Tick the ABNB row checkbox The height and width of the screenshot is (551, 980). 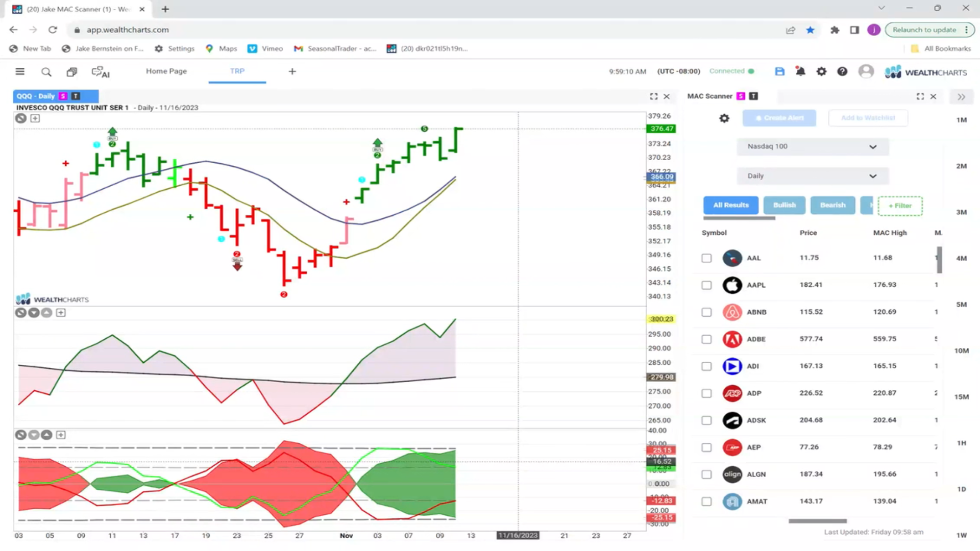pyautogui.click(x=706, y=312)
